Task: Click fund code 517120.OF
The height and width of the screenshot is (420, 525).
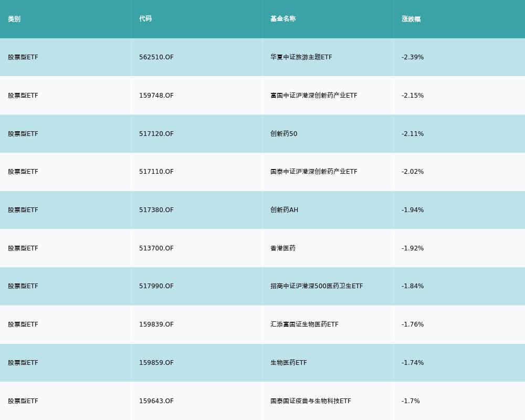Action: click(156, 134)
